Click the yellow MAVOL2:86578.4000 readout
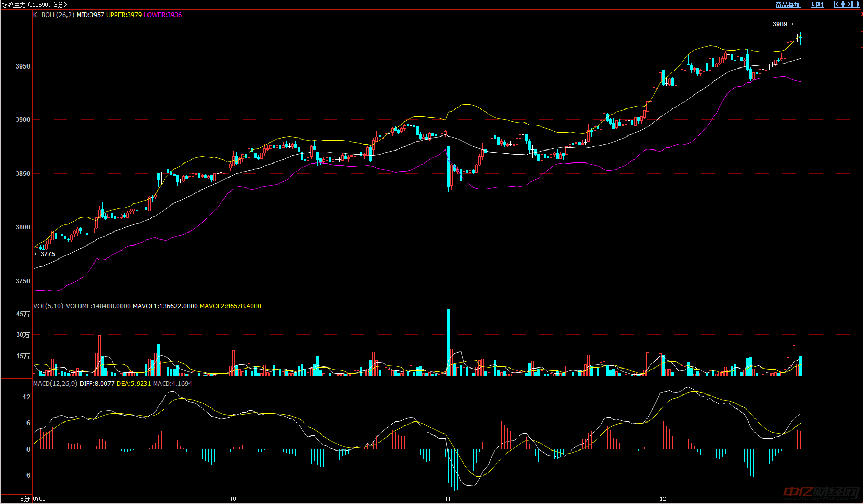This screenshot has width=863, height=504. pyautogui.click(x=231, y=306)
